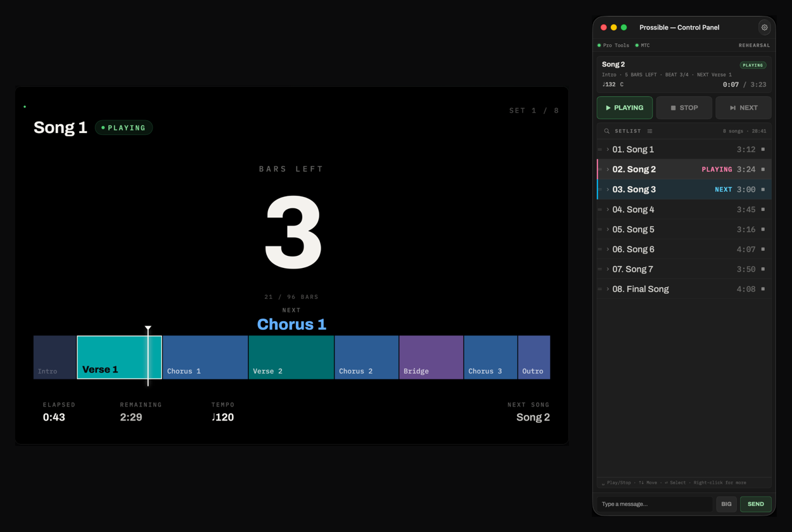792x532 pixels.
Task: Click the NEXT transport button
Action: [x=744, y=108]
